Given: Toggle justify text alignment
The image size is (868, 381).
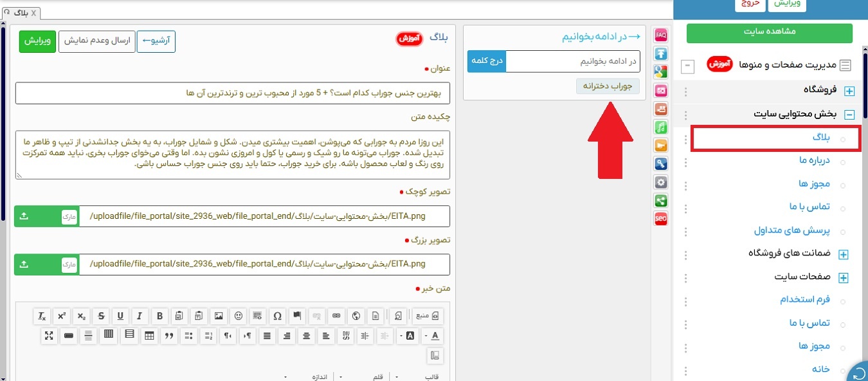Looking at the screenshot, I should (x=267, y=335).
